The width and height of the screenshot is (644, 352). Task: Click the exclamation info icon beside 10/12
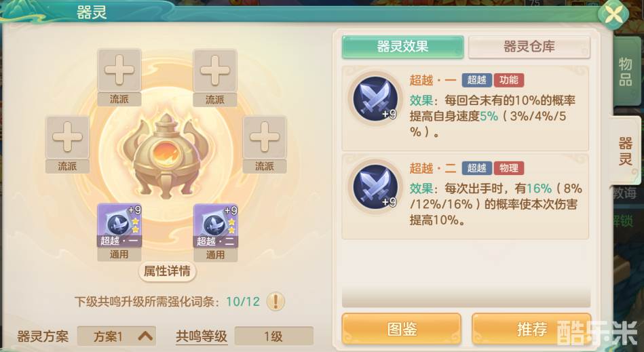click(276, 302)
